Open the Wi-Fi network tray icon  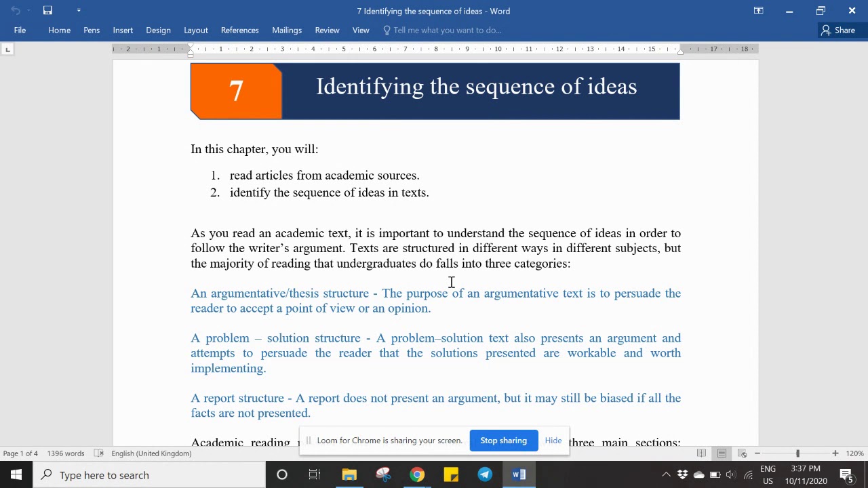(748, 475)
